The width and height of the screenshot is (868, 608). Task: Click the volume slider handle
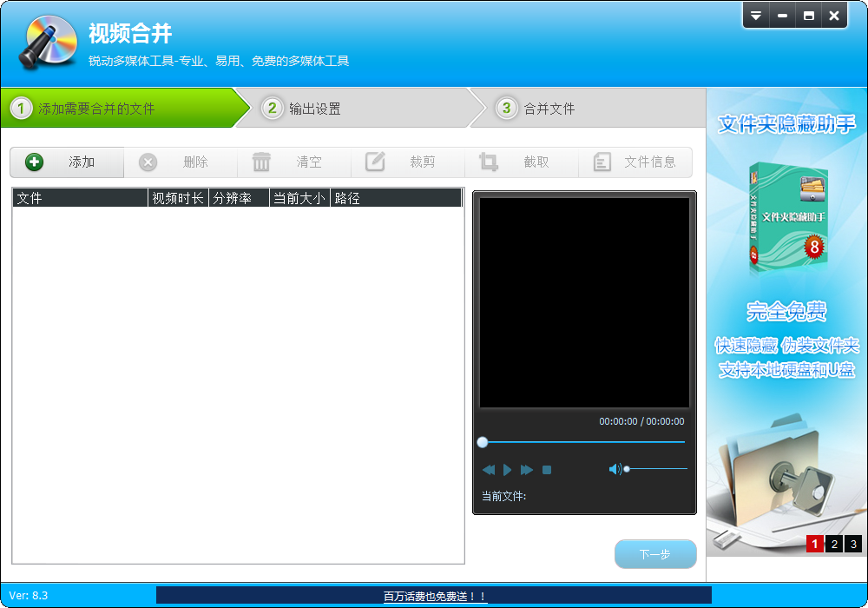pos(627,469)
